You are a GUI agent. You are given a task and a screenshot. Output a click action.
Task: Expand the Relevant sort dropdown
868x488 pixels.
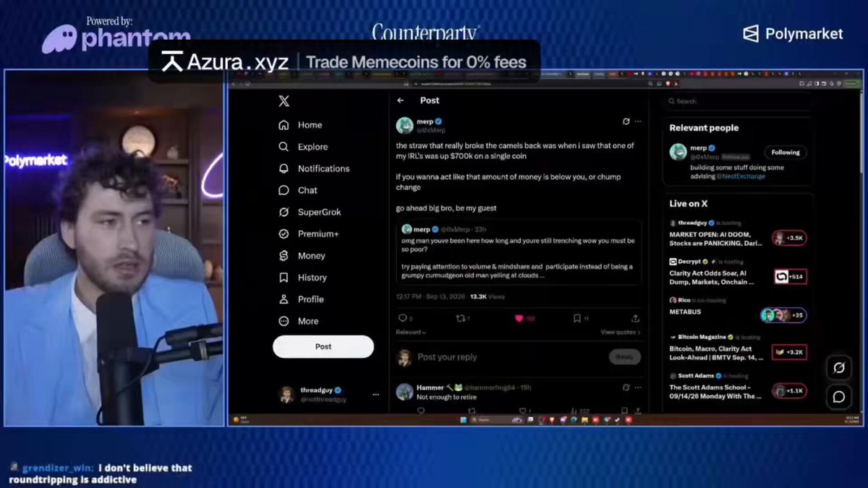coord(411,333)
